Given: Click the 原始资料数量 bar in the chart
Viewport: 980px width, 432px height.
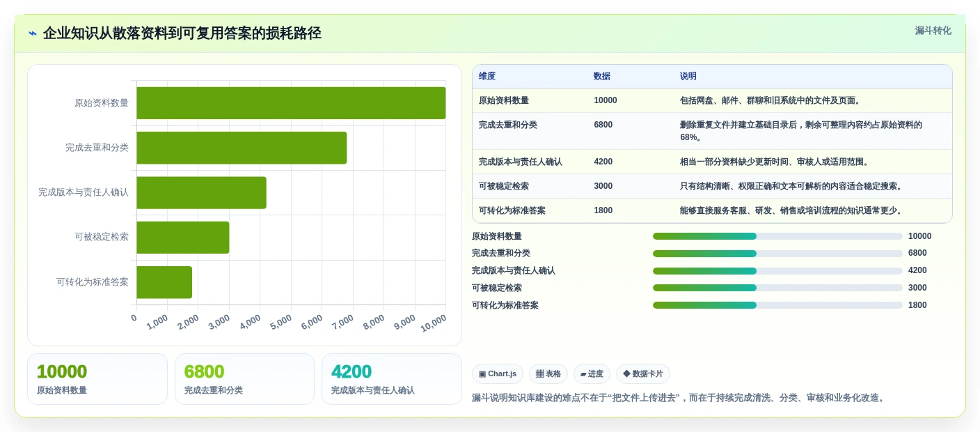Looking at the screenshot, I should point(291,103).
